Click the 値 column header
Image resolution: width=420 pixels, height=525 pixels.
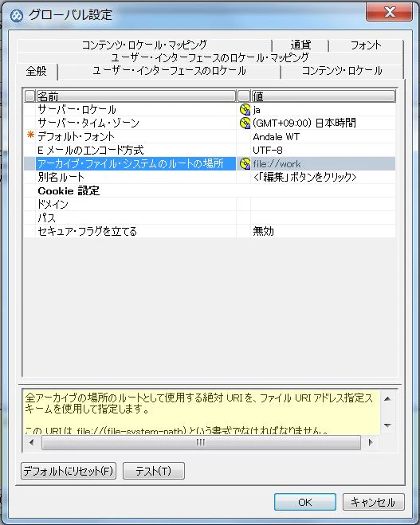point(324,96)
